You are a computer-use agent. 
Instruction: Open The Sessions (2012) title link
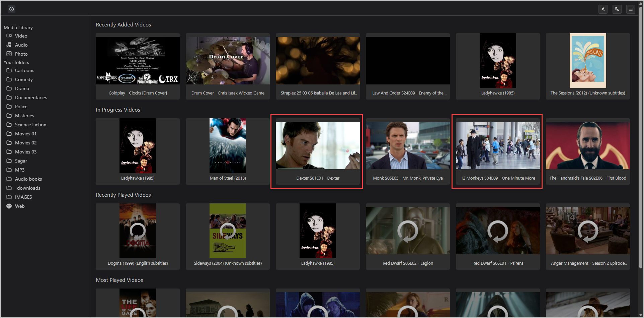click(588, 93)
